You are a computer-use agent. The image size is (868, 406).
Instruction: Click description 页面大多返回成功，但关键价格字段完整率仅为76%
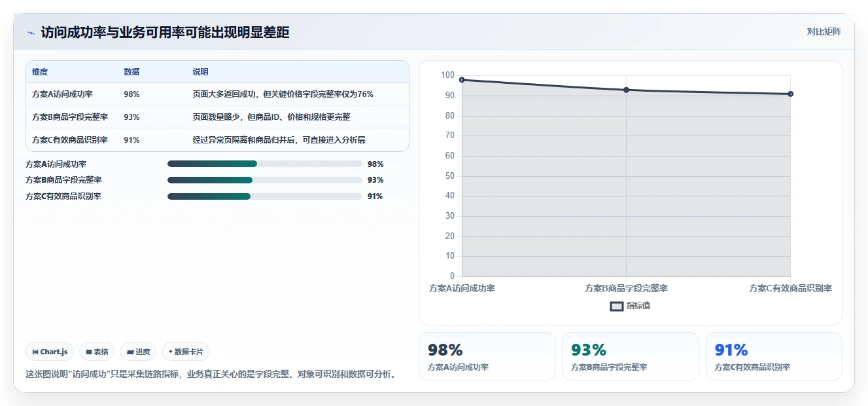(283, 94)
